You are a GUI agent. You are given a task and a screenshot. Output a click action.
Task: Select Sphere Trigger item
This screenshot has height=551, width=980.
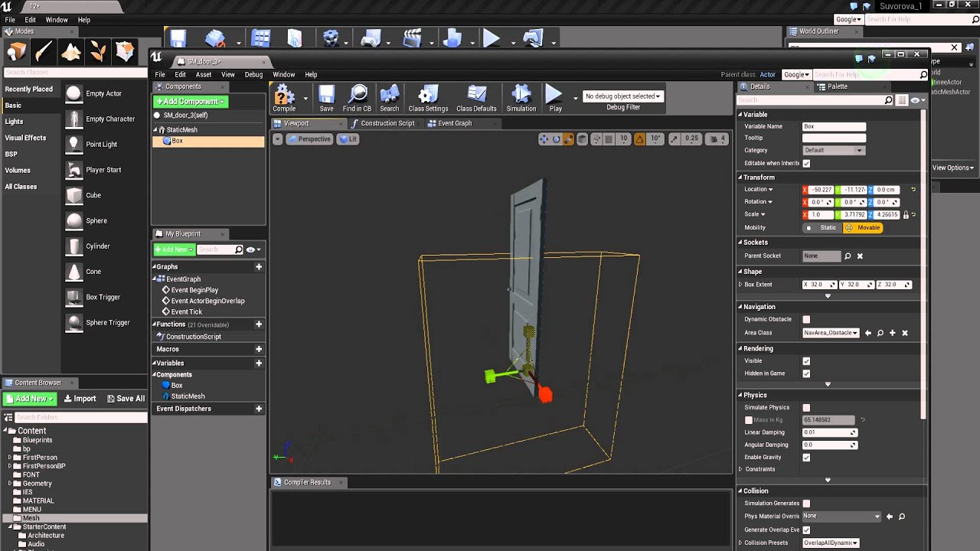pos(108,323)
